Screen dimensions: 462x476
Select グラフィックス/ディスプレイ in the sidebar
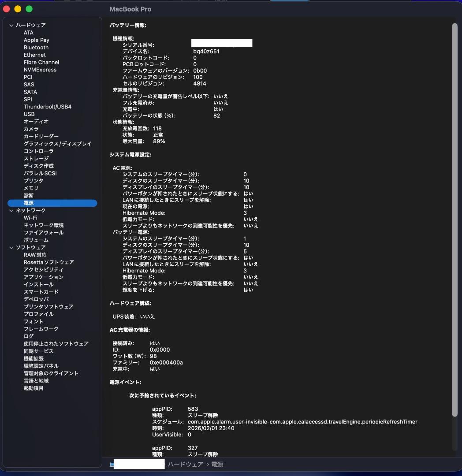pos(57,144)
